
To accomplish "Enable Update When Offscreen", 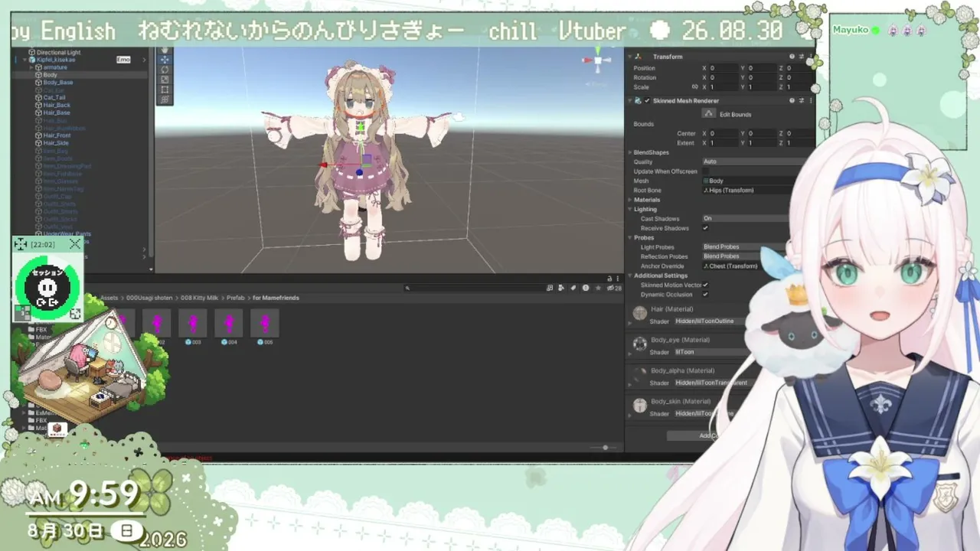I will pyautogui.click(x=706, y=171).
